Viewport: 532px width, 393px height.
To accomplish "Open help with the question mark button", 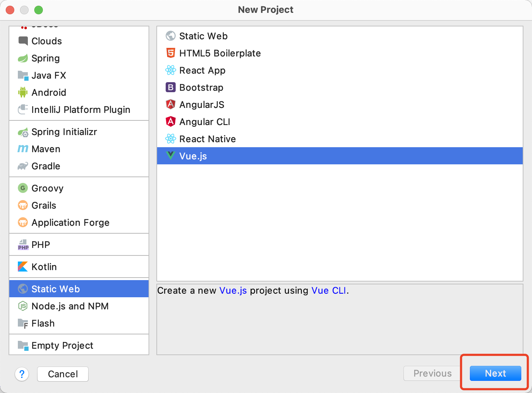I will [22, 374].
